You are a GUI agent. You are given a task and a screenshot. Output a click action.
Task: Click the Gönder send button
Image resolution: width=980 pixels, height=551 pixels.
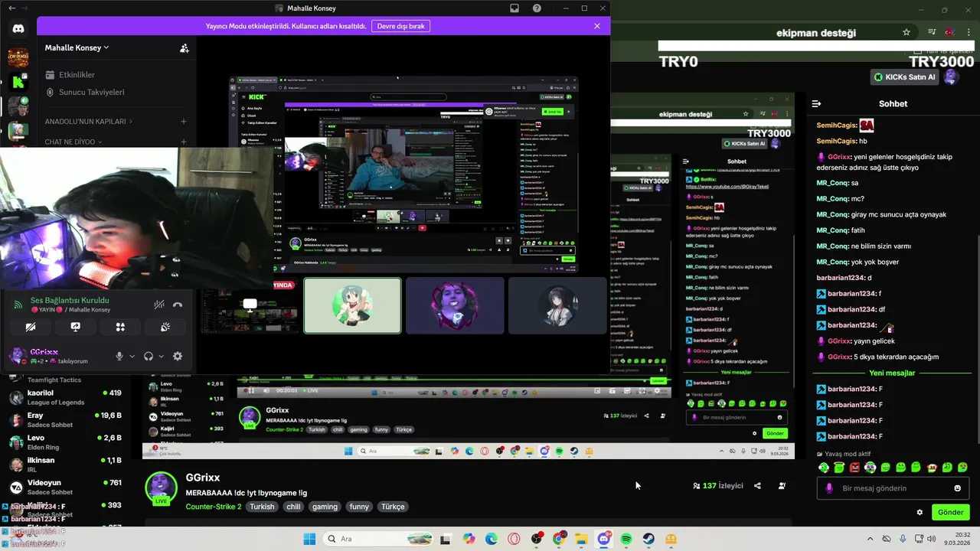pos(950,512)
